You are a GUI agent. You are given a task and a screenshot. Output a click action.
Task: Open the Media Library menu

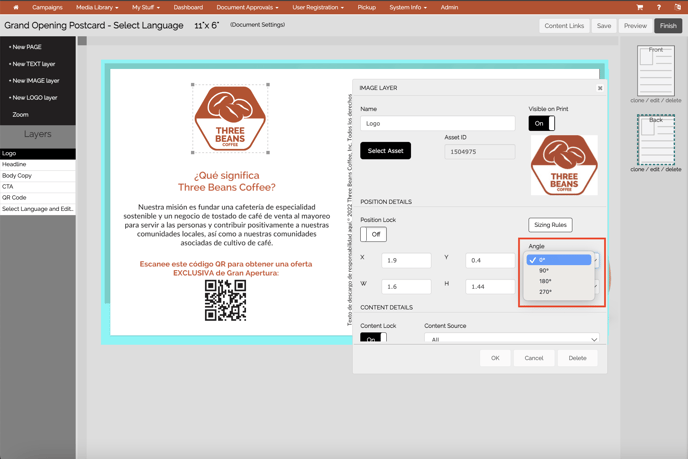click(97, 7)
